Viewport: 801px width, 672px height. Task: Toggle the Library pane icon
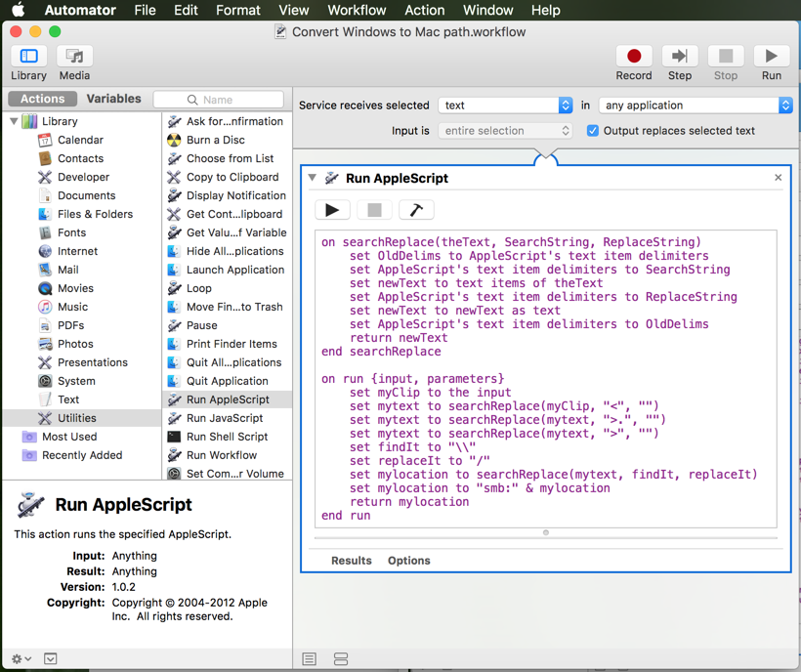pos(28,57)
